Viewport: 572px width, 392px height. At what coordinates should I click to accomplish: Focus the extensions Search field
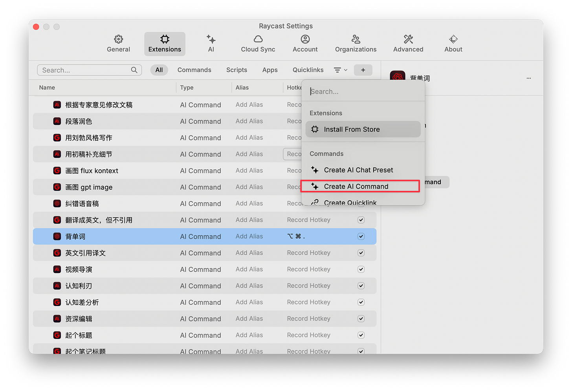pyautogui.click(x=90, y=70)
